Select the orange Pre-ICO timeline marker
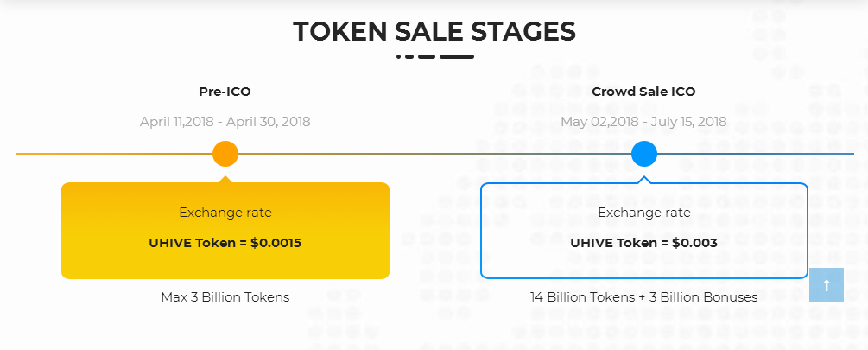This screenshot has width=868, height=350. pos(225,154)
